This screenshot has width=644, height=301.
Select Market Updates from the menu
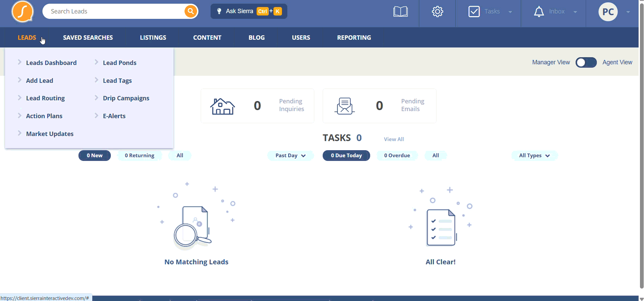coord(50,134)
